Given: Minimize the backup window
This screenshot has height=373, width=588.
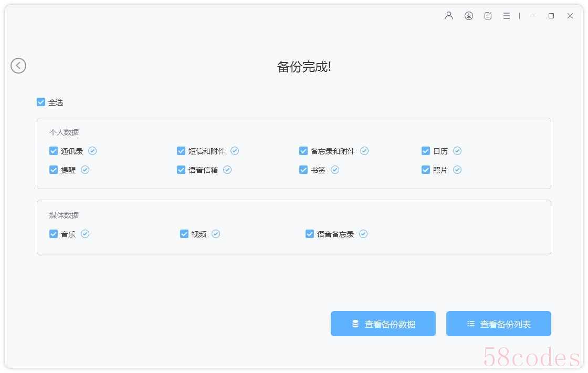Looking at the screenshot, I should tap(532, 16).
